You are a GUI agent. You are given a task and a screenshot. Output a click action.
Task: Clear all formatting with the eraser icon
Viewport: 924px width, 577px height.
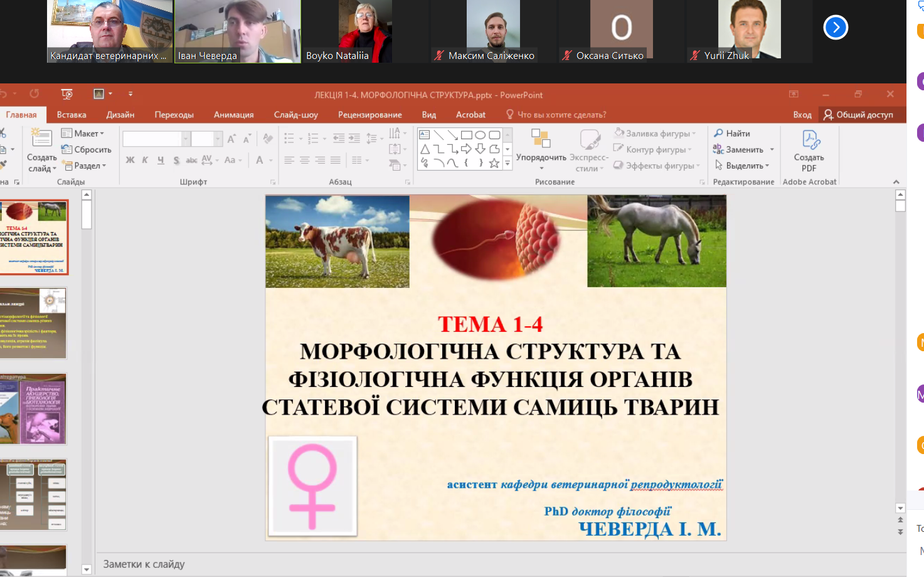point(268,139)
